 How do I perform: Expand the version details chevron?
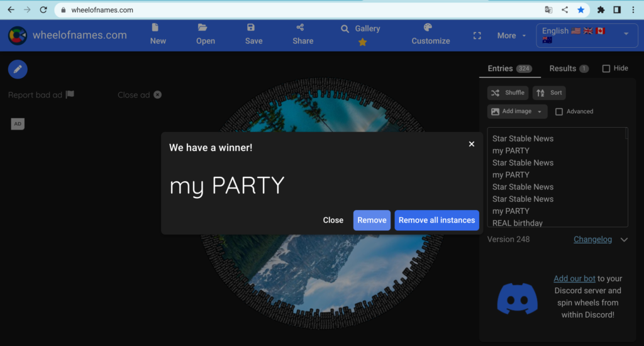[x=624, y=240]
